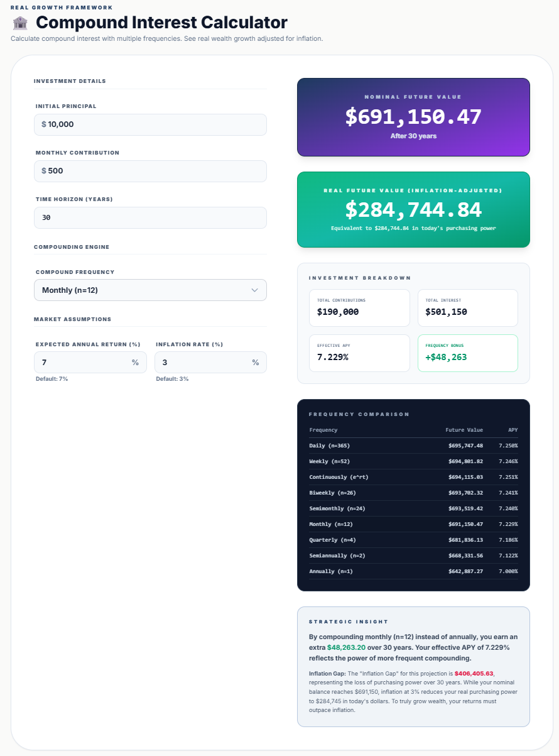Click the Monthly (n=12) comparison row

[x=413, y=524]
